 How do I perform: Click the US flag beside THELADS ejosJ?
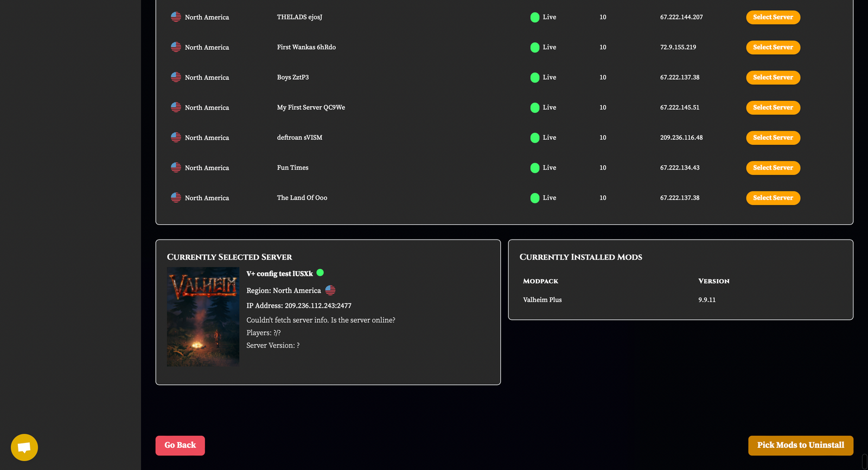coord(176,17)
